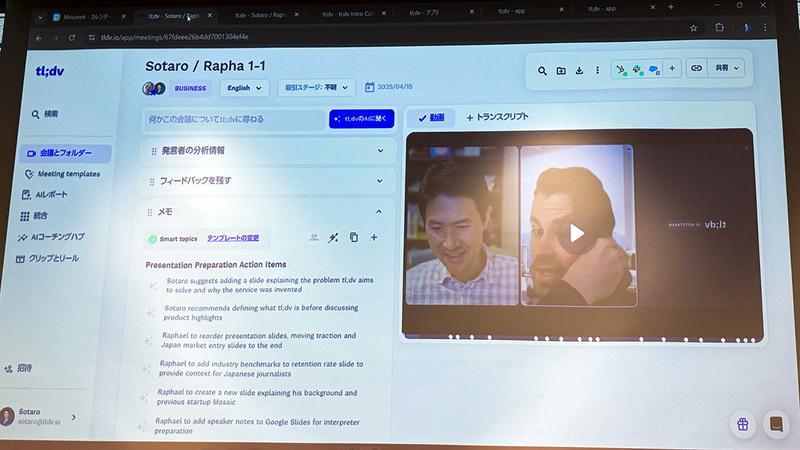Screen dimensions: 800x450
Task: Click the people icon beside the template link
Action: coord(314,237)
